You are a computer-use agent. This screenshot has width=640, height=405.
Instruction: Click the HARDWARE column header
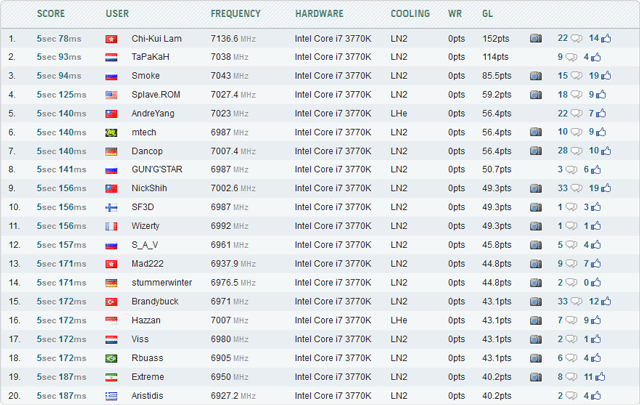(321, 14)
